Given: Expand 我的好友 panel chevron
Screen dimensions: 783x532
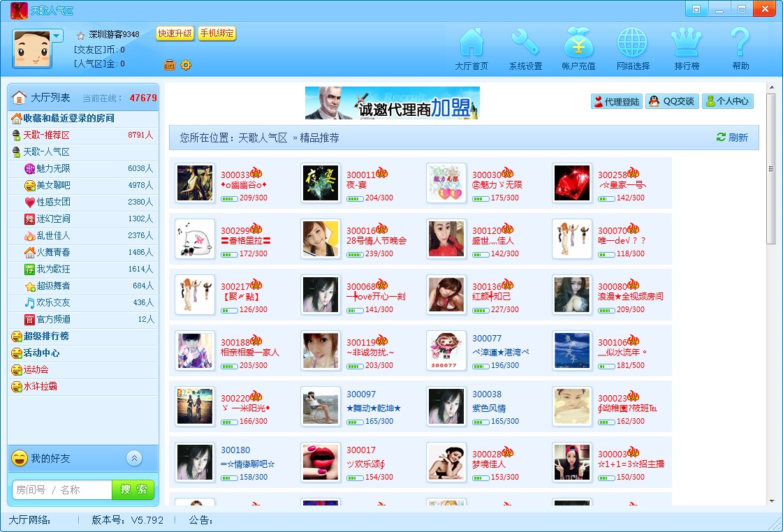Looking at the screenshot, I should [x=135, y=458].
